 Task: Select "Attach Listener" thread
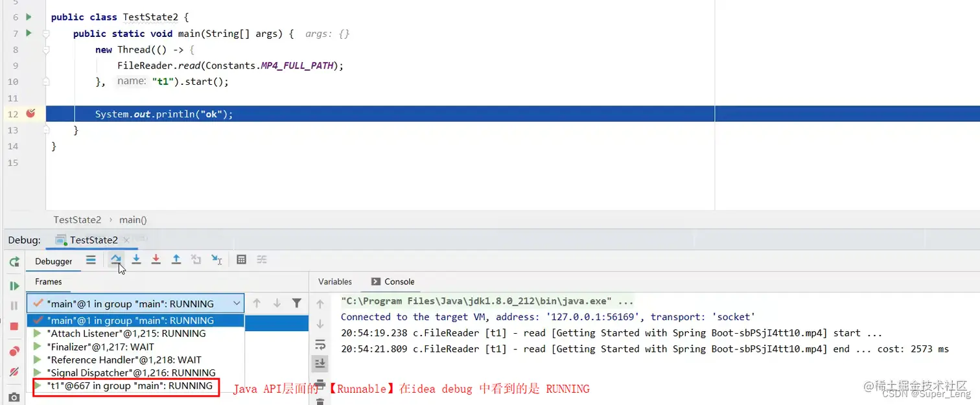pos(135,333)
